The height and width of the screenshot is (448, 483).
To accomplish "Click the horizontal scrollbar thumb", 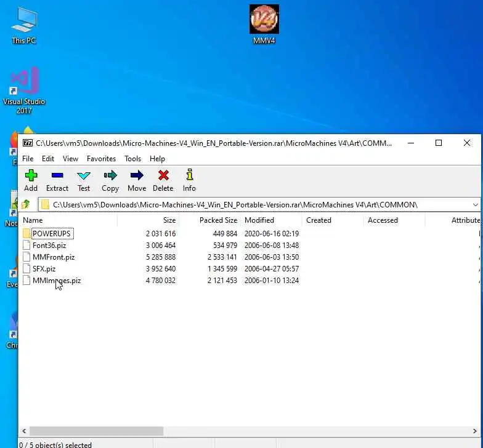I will [x=96, y=431].
